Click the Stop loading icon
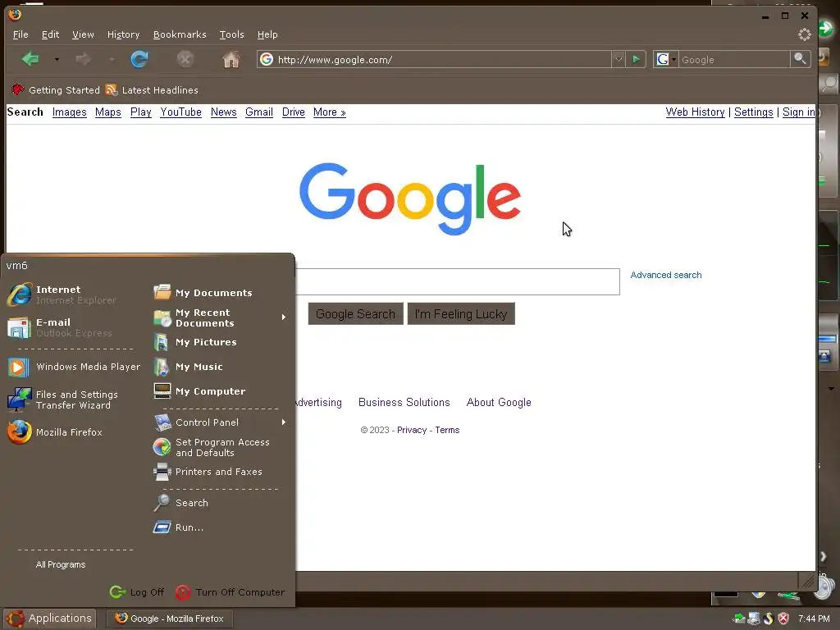Image resolution: width=840 pixels, height=630 pixels. click(185, 59)
